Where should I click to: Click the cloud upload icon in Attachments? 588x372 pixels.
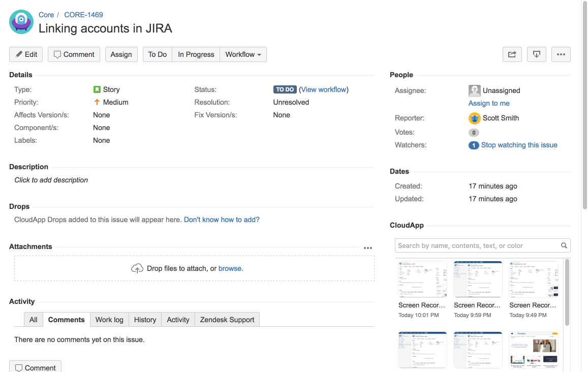point(137,268)
